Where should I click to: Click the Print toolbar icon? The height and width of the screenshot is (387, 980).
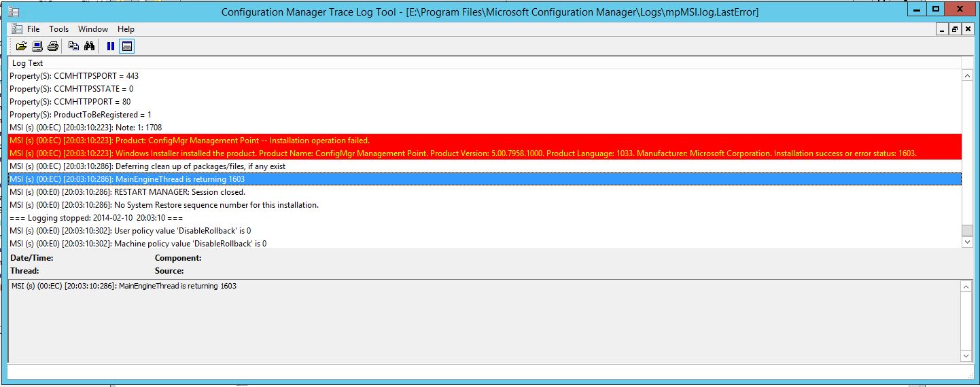click(52, 46)
